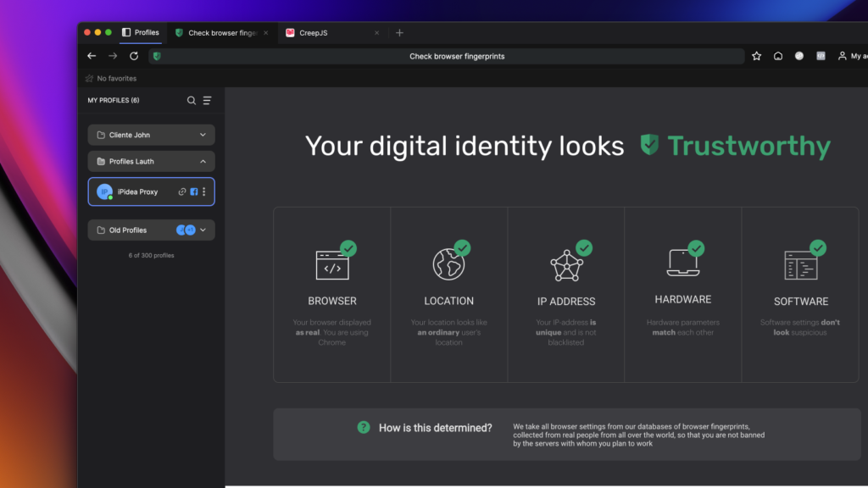Viewport: 868px width, 488px height.
Task: Reload the page with the refresh icon
Action: click(134, 56)
